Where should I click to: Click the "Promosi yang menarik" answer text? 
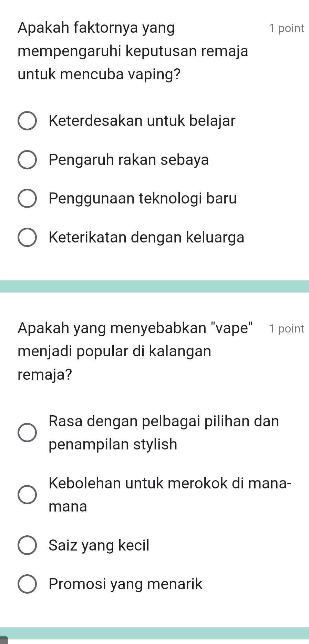125,584
